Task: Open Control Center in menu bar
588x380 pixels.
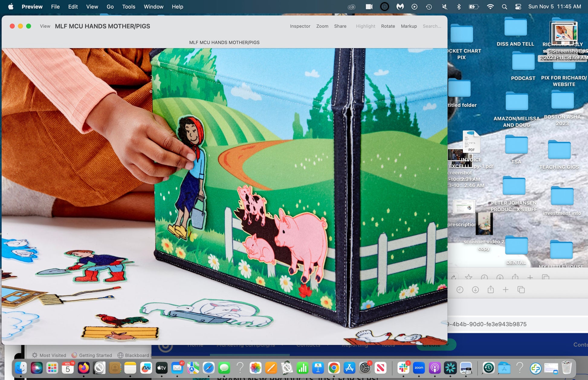Action: [518, 7]
